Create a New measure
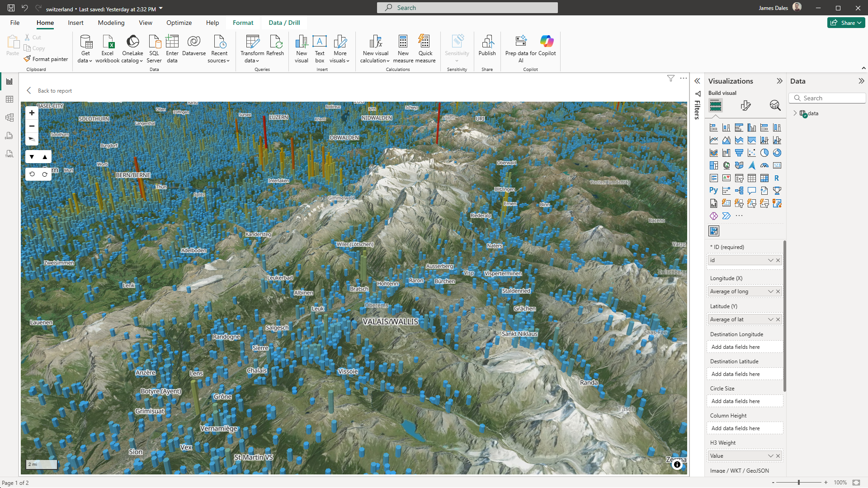This screenshot has width=868, height=488. point(403,49)
